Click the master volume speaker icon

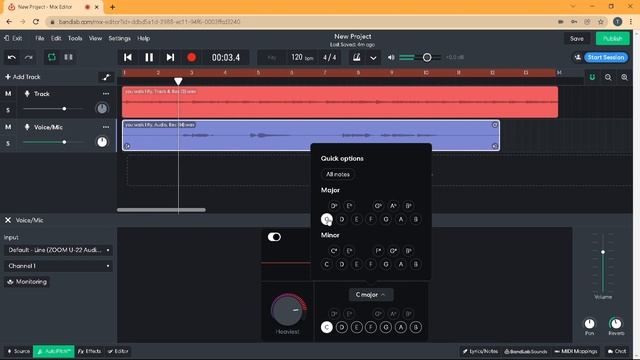point(391,58)
